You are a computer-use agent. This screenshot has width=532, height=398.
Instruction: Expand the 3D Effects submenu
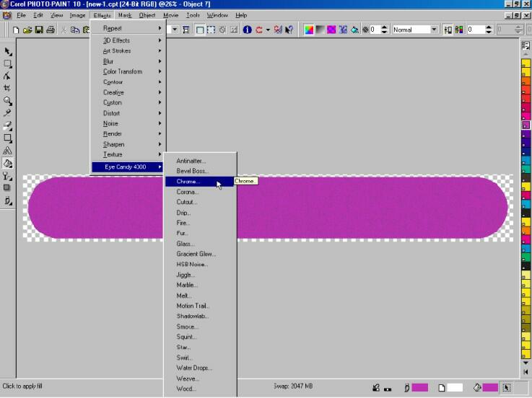pyautogui.click(x=128, y=40)
